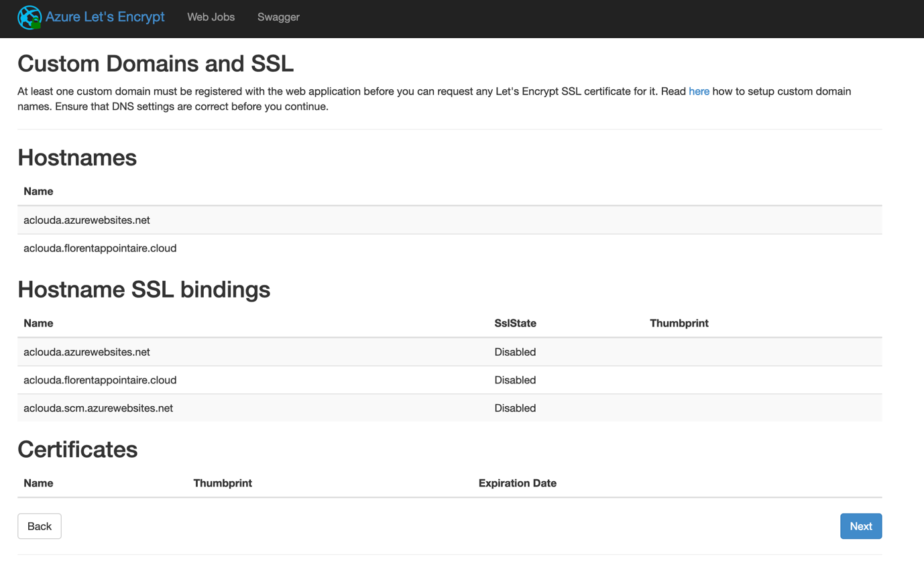
Task: Open the Azure Let's Encrypt brand link
Action: pyautogui.click(x=105, y=17)
